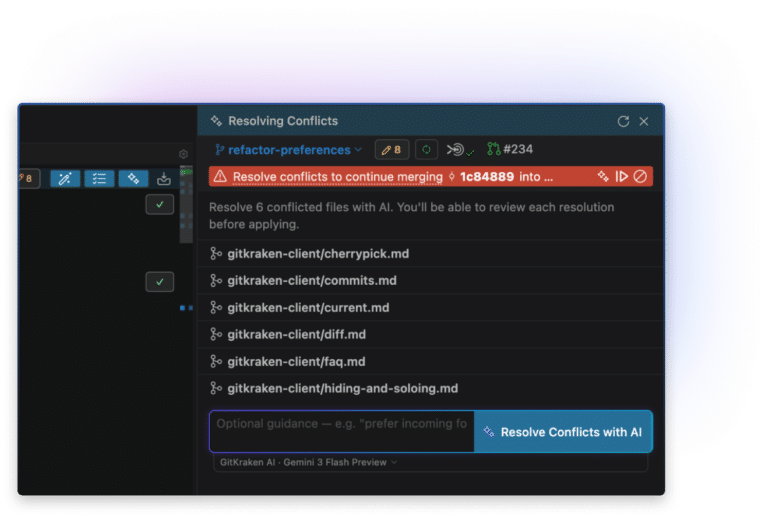The height and width of the screenshot is (516, 768).
Task: Select gitkraken-client/current.md conflicted file
Action: click(431, 307)
